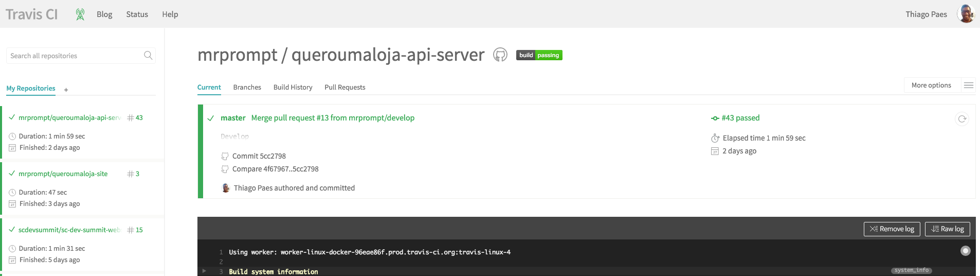Open build #43 in sidebar
This screenshot has width=980, height=276.
point(135,117)
